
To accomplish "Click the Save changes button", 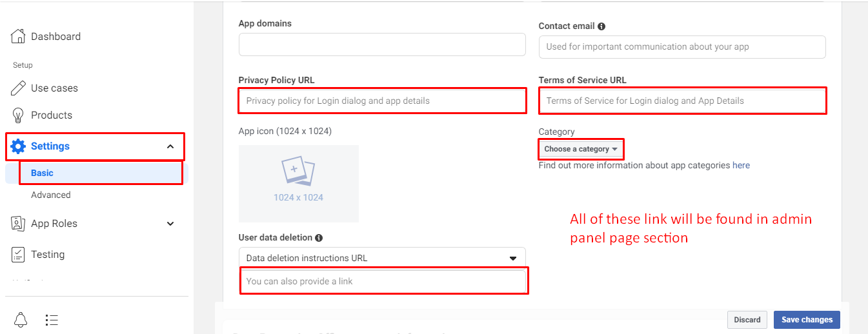I will coord(807,320).
